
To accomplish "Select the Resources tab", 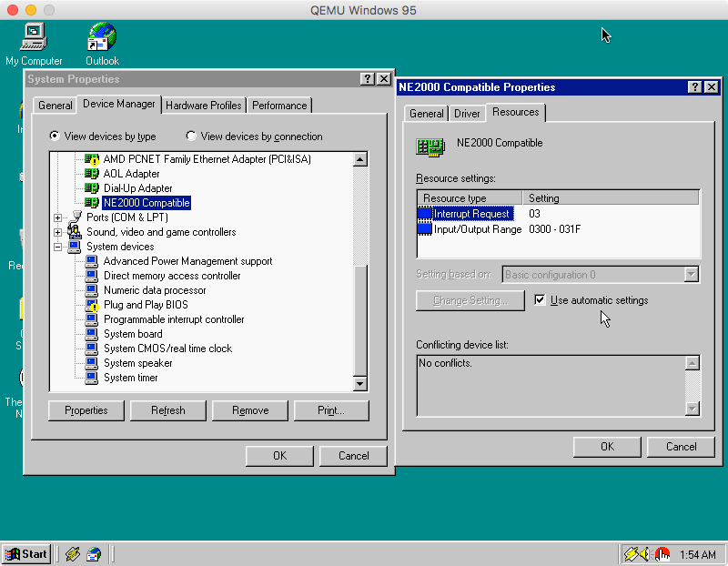I will pos(516,112).
